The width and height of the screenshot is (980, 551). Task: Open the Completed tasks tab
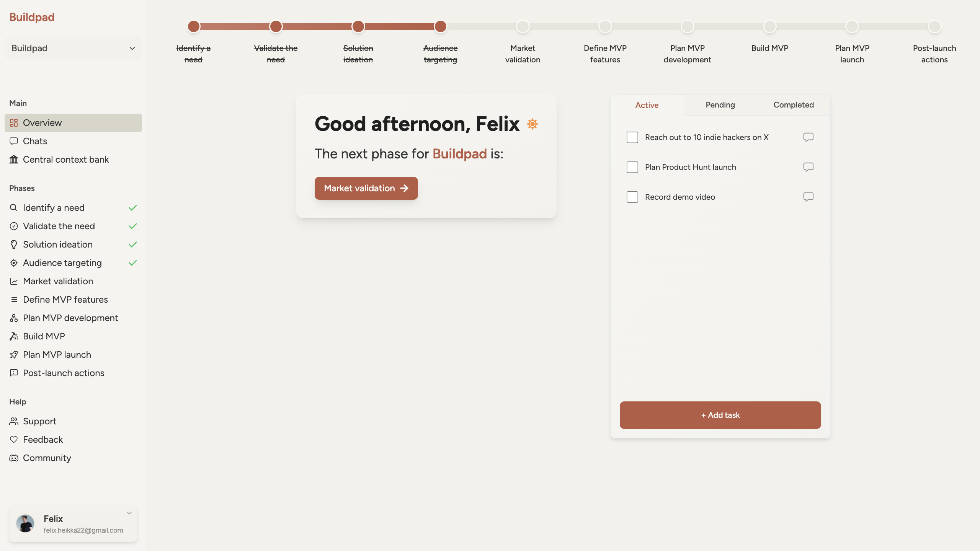(x=794, y=105)
